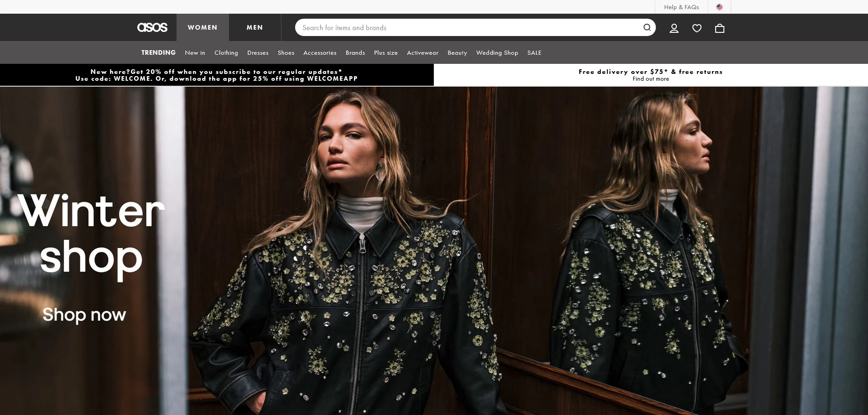Open the US flag country selector

pos(719,7)
